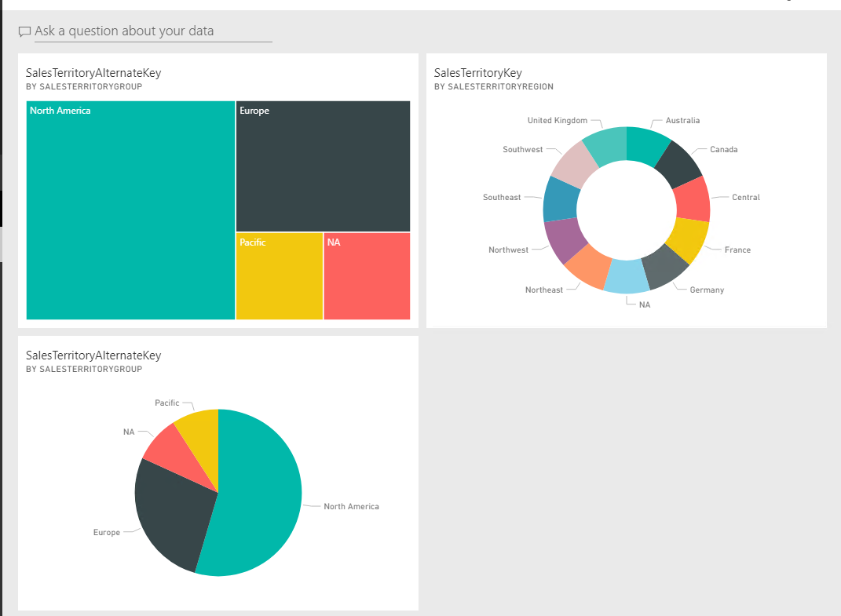Click the BY SALESTERRITORYREGION subtitle
This screenshot has height=616, width=841.
click(493, 86)
